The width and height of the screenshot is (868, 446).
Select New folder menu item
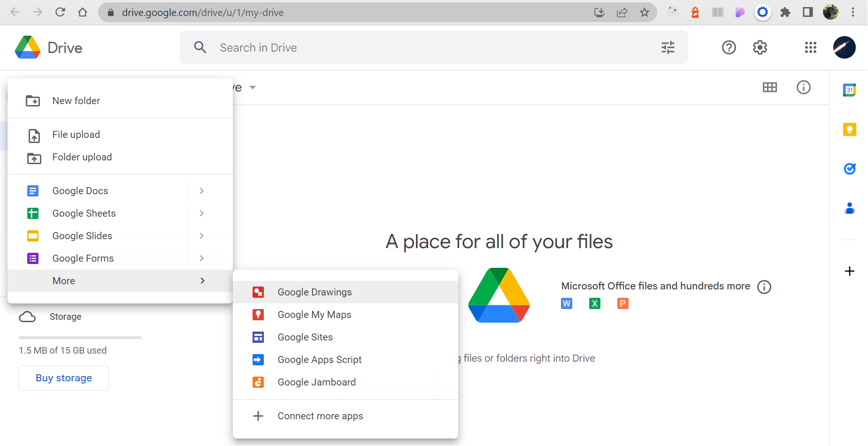[x=120, y=101]
